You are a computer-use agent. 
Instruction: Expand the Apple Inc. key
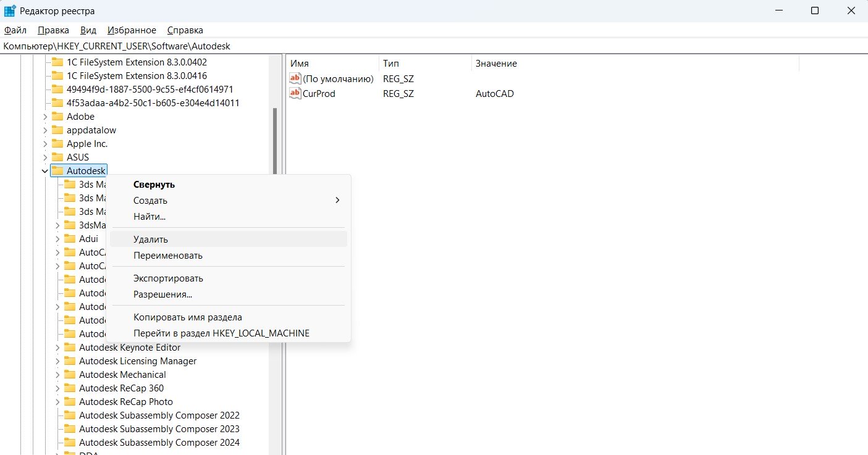coord(45,144)
